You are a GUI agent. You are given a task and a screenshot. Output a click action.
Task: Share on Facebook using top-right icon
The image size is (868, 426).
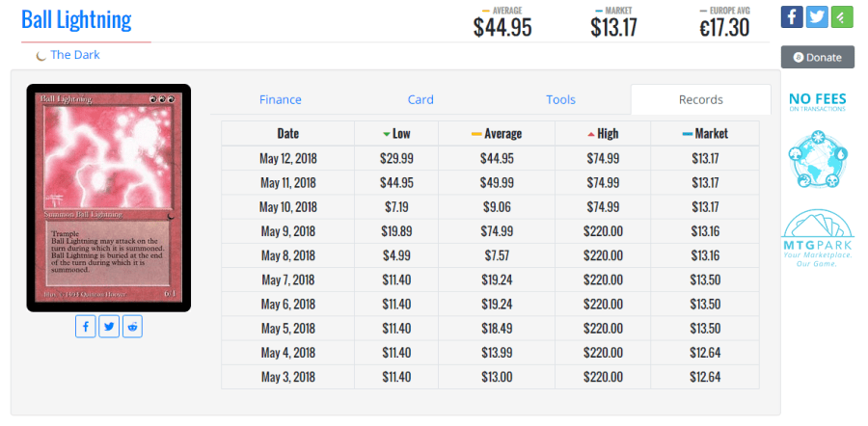click(x=792, y=16)
